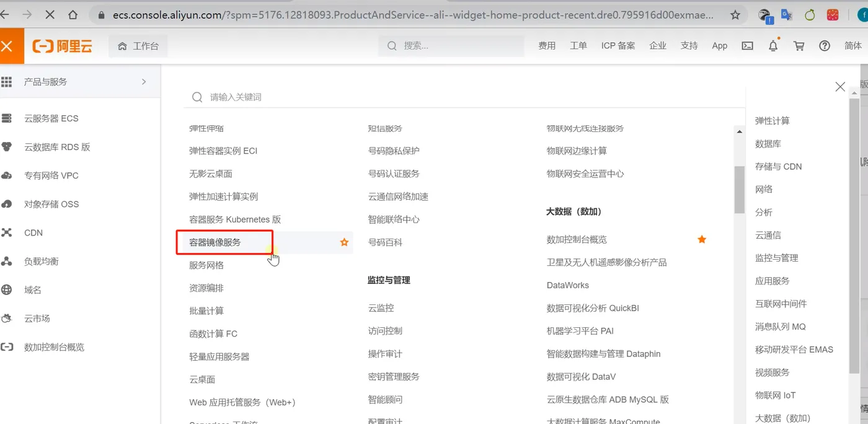Open 云监控

(x=381, y=308)
